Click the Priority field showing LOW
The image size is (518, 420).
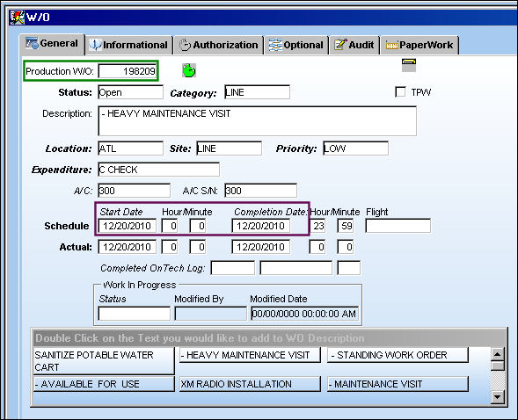click(355, 148)
